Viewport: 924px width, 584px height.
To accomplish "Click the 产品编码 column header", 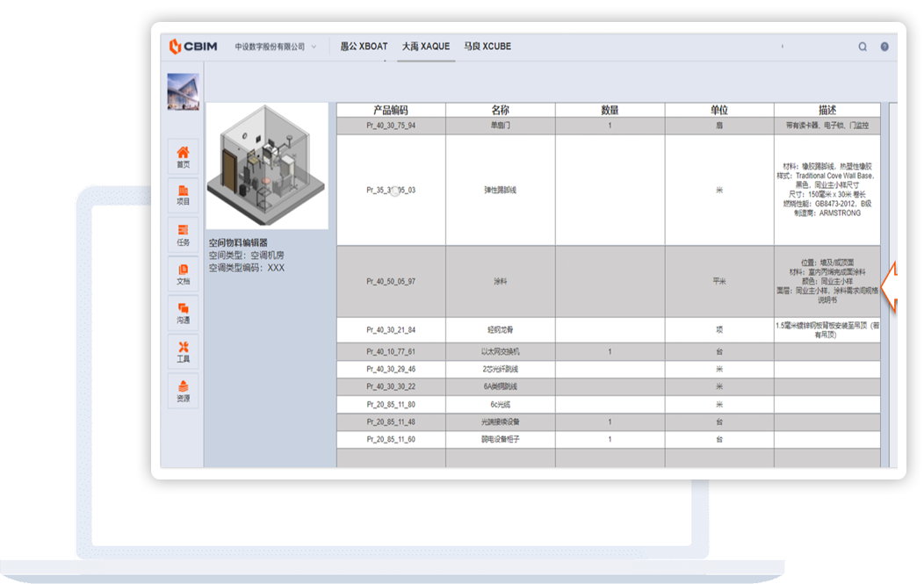I will 391,111.
